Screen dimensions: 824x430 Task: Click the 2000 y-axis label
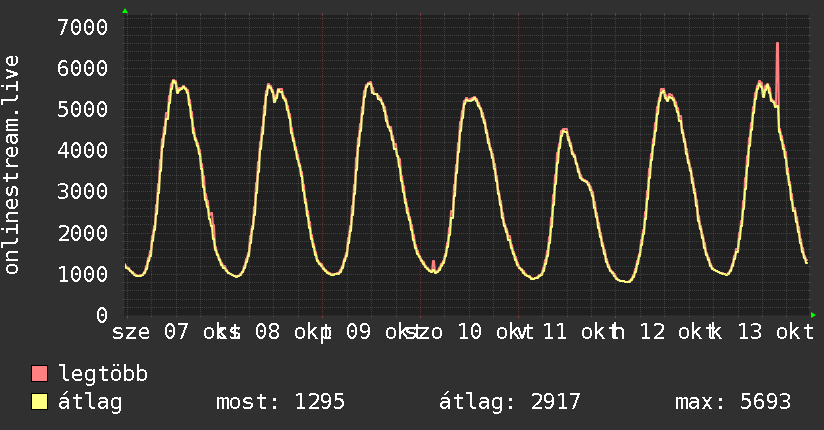tap(83, 233)
